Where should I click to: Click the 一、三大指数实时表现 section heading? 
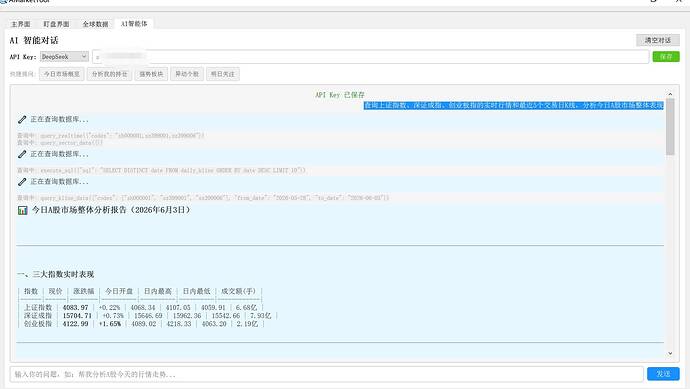(x=55, y=274)
